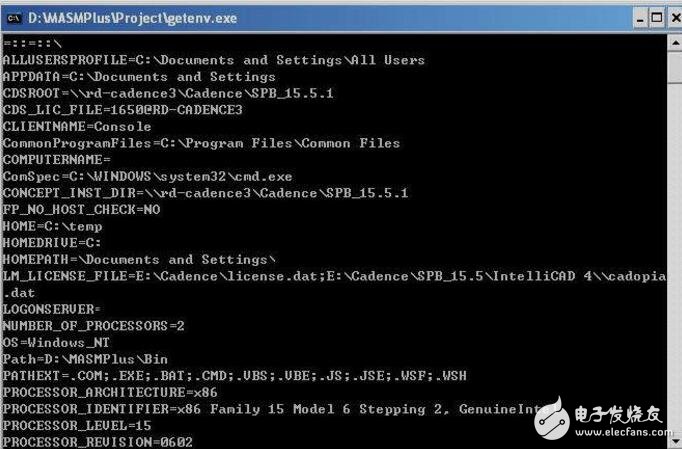
Task: Minimize the getenv.exe console window
Action: pos(642,17)
